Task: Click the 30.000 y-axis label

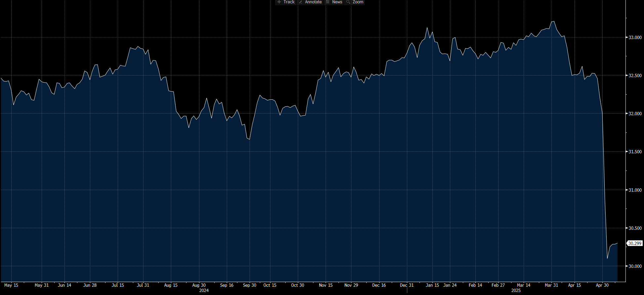Action: point(635,266)
